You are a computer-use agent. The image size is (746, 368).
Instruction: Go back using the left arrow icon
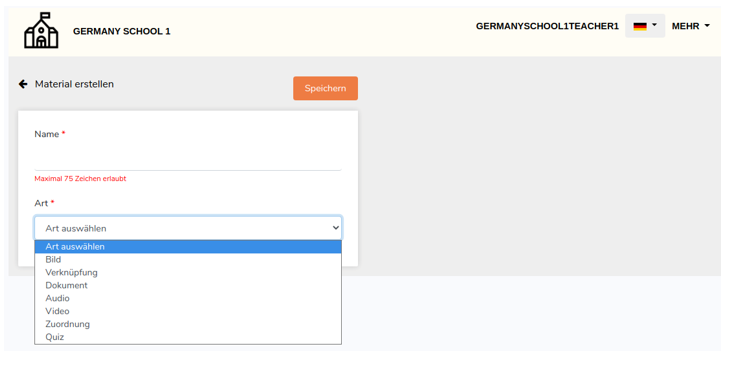[23, 84]
